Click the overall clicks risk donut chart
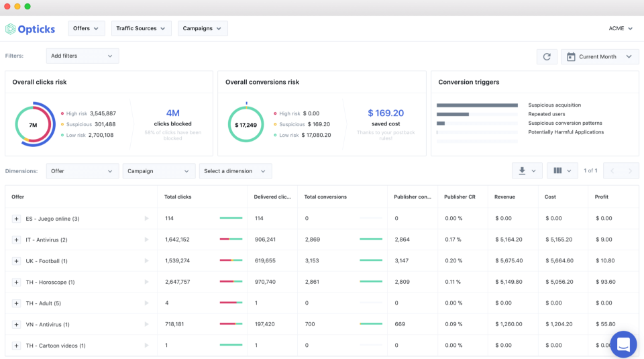644x359 pixels. [33, 125]
